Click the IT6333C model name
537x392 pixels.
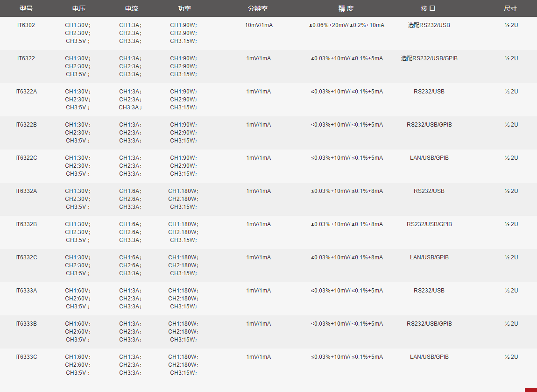pyautogui.click(x=26, y=357)
